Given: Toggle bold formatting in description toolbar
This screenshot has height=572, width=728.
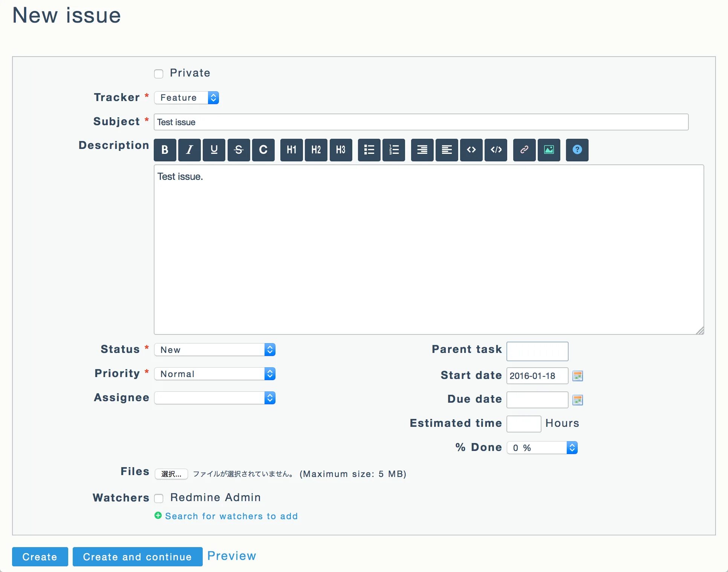Looking at the screenshot, I should pos(165,150).
